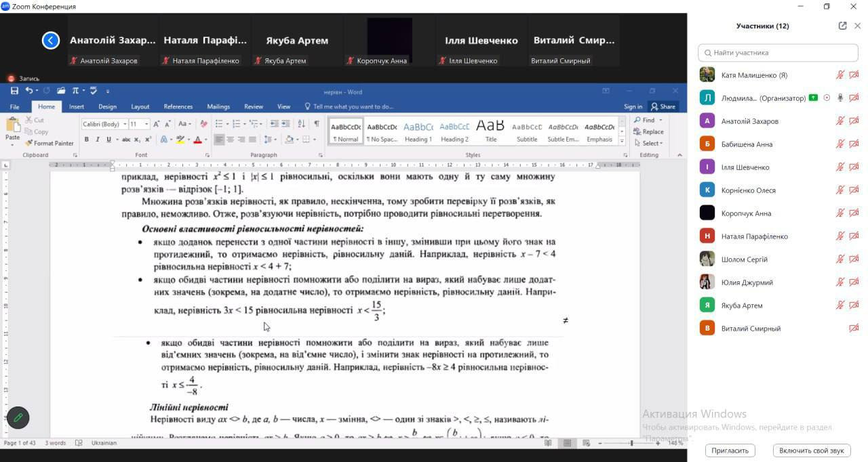This screenshot has height=462, width=868.
Task: Click the green annotation pencil icon
Action: 18,417
